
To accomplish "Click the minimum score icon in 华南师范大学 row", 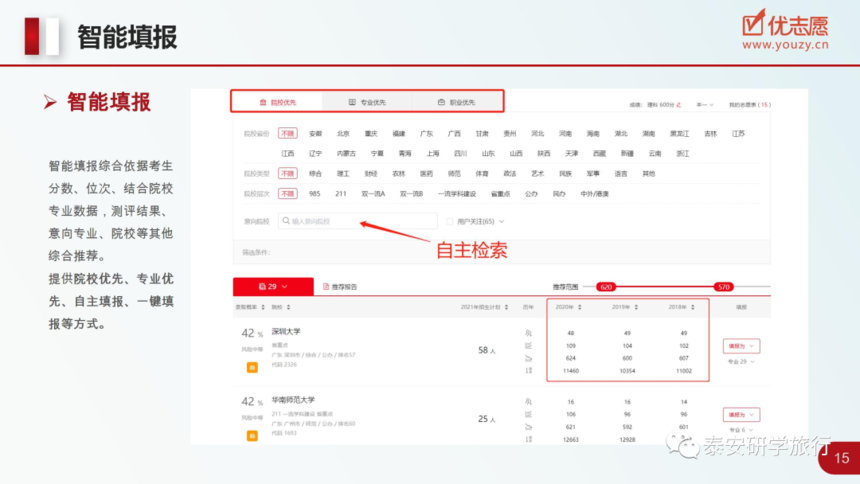I will tap(529, 427).
